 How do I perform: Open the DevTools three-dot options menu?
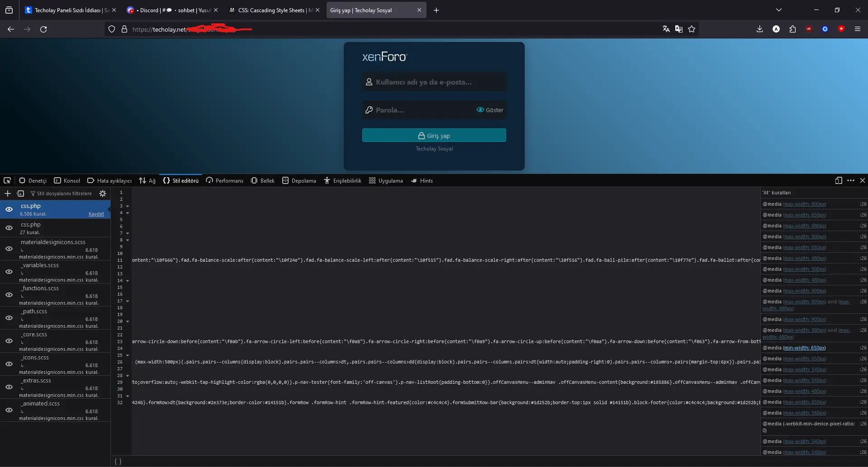[x=851, y=180]
